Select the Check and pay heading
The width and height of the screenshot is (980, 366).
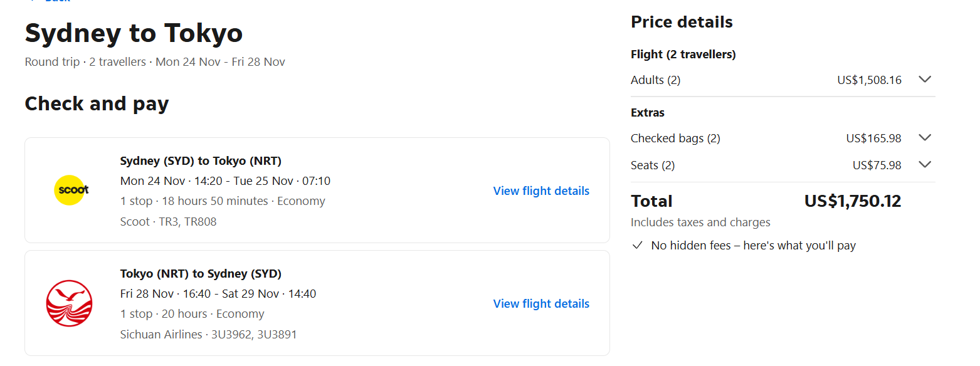click(x=97, y=104)
